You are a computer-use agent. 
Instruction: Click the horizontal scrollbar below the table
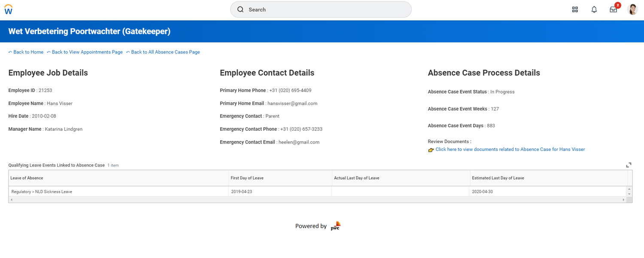[318, 199]
